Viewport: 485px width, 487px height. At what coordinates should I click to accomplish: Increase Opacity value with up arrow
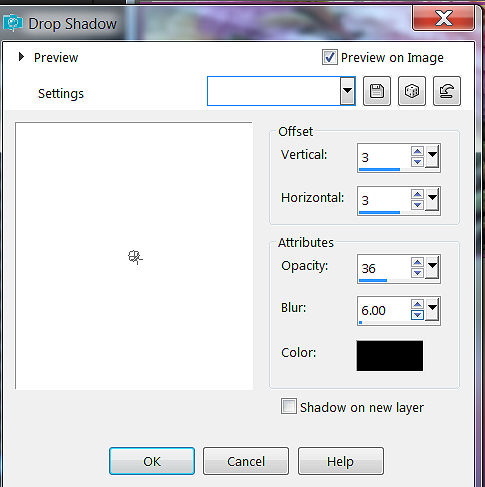tap(417, 262)
